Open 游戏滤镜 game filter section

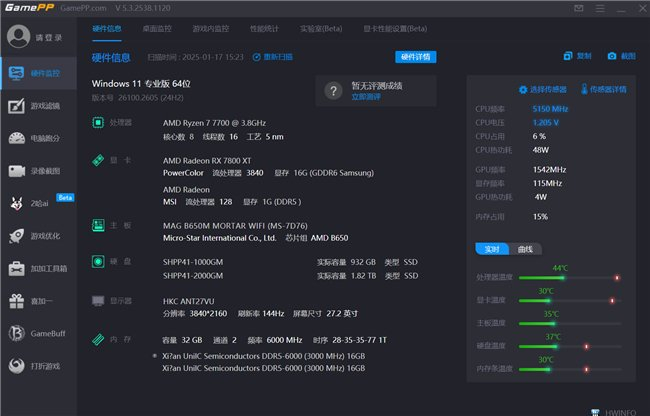coord(39,106)
